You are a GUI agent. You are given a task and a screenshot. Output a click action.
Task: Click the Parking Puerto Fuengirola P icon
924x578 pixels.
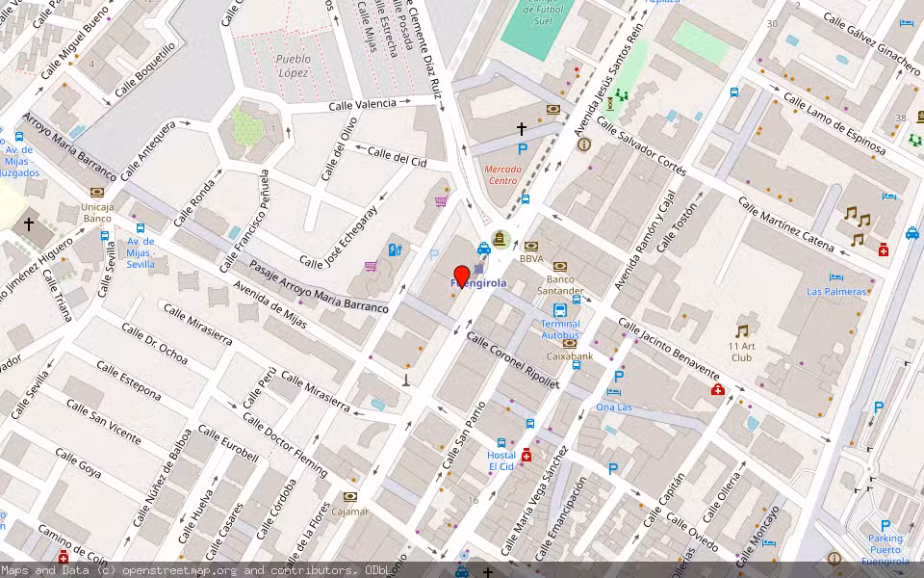[885, 526]
